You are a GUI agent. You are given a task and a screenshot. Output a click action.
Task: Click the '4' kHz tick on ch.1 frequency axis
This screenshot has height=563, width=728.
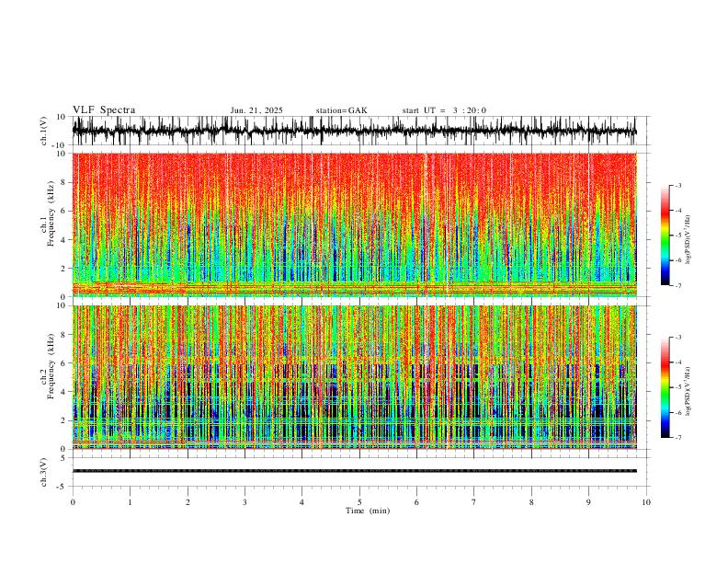[63, 240]
